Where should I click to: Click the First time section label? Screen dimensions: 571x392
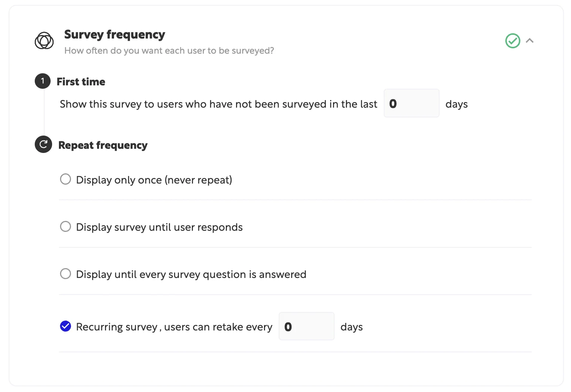81,82
